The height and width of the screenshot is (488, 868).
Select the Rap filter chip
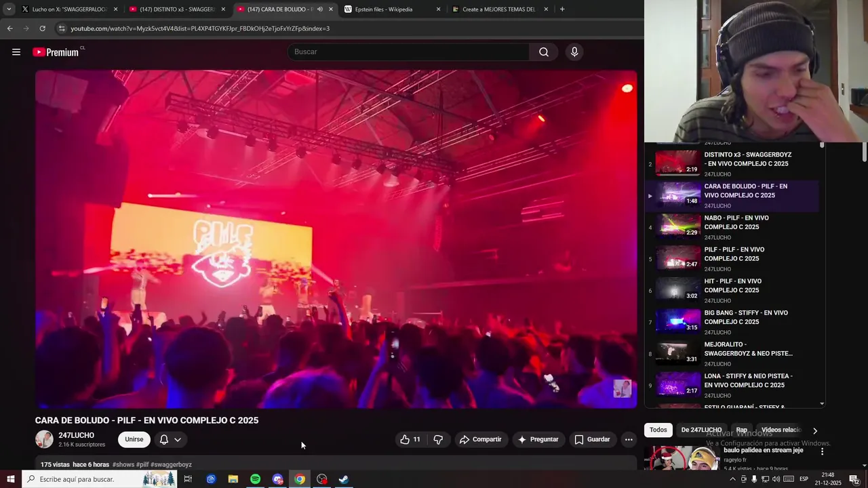click(x=742, y=430)
